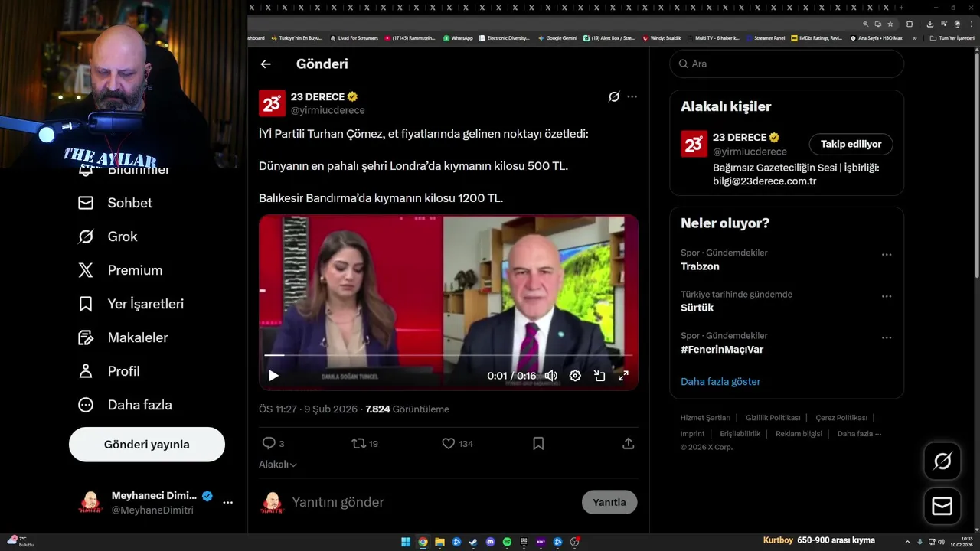This screenshot has height=551, width=980.
Task: Open video settings gear
Action: tap(575, 376)
